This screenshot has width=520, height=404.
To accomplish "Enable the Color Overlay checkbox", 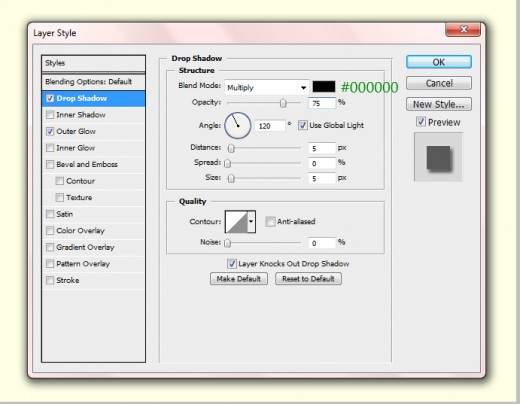I will click(x=50, y=230).
